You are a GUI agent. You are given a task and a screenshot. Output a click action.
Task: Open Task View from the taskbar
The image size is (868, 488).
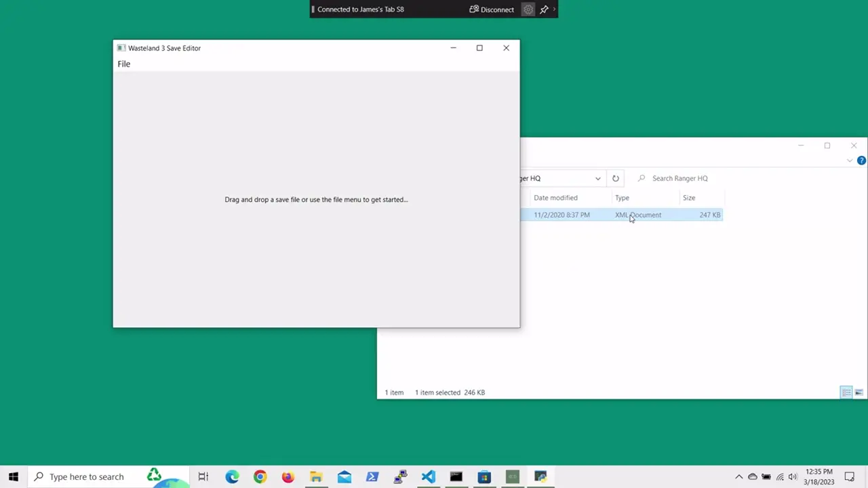coord(203,476)
